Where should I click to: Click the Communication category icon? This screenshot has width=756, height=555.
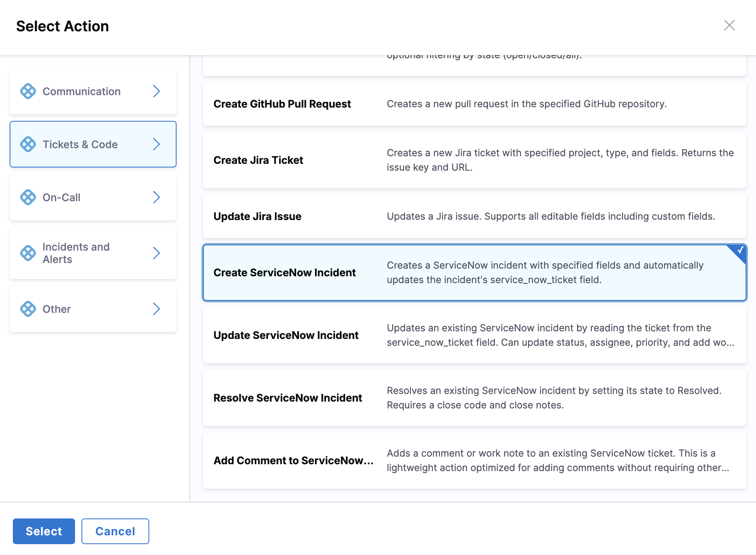[x=28, y=91]
